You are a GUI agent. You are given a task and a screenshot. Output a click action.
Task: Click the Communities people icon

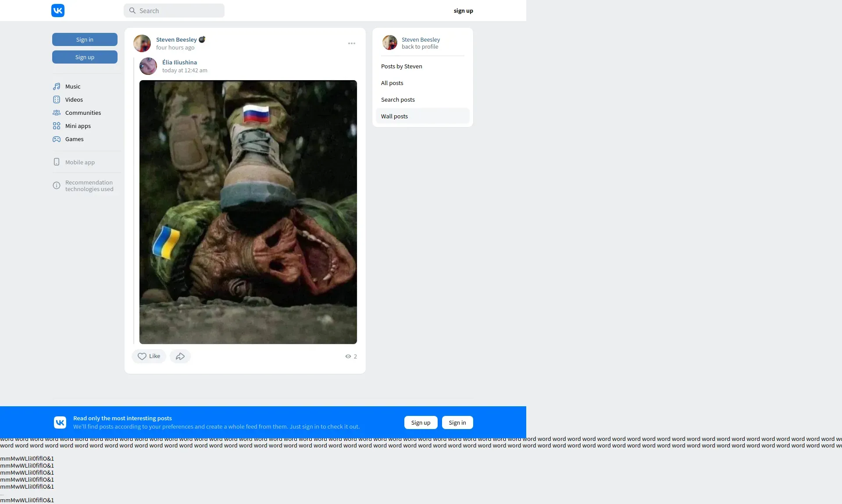57,113
